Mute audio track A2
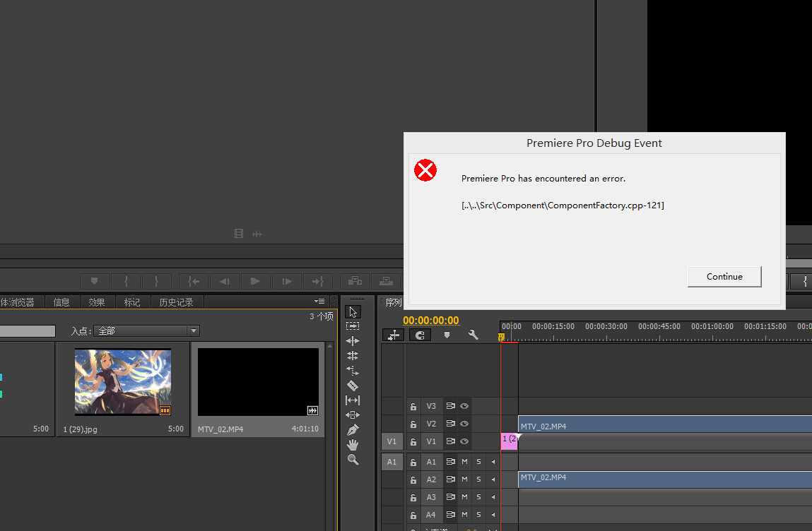Viewport: 812px width, 531px height. click(x=464, y=479)
